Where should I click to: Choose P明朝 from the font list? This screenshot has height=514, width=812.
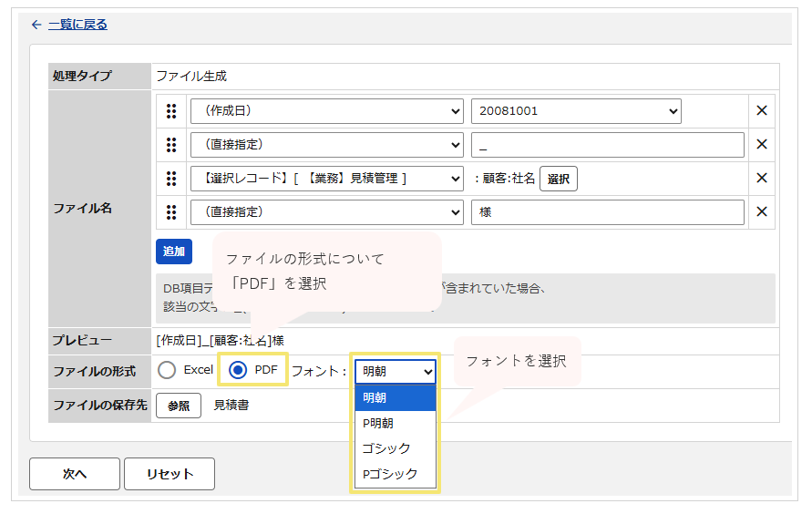396,424
